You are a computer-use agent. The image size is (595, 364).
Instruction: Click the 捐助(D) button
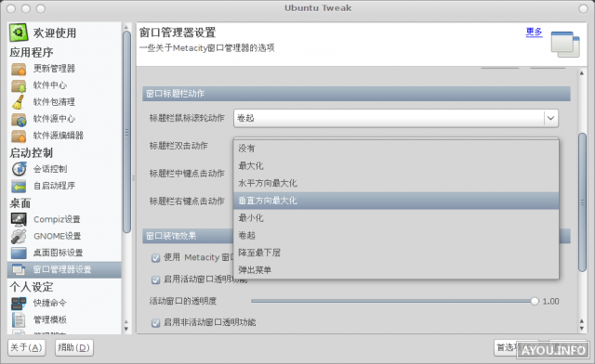[x=74, y=347]
